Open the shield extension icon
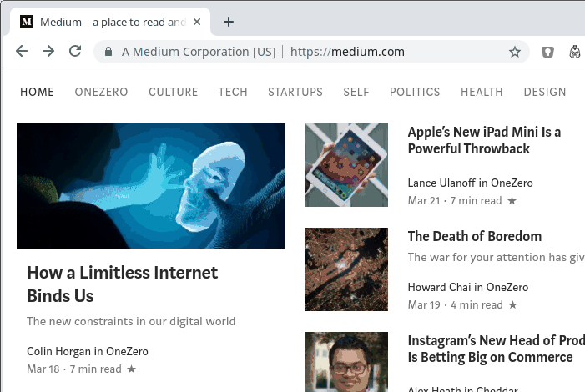 547,52
